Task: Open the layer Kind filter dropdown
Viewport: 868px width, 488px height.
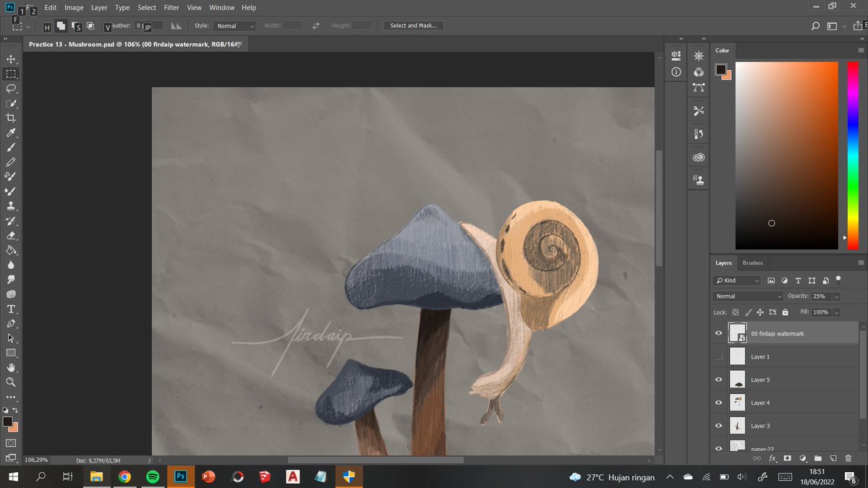Action: [737, 281]
